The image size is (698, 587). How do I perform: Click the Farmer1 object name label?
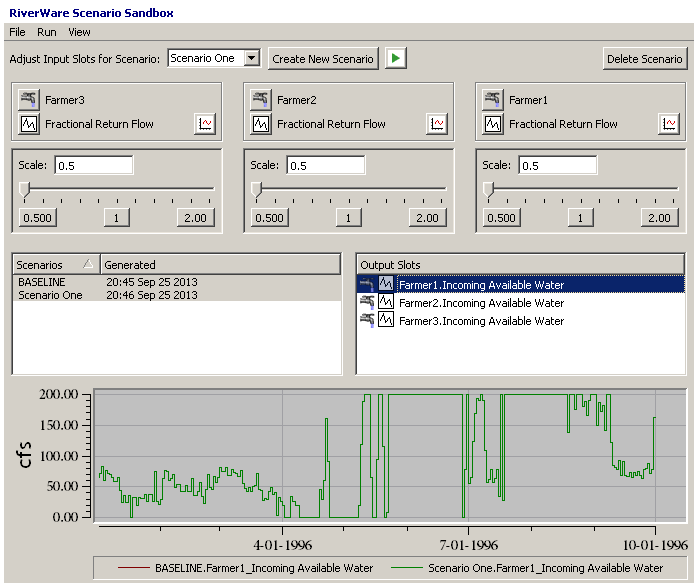pyautogui.click(x=528, y=100)
